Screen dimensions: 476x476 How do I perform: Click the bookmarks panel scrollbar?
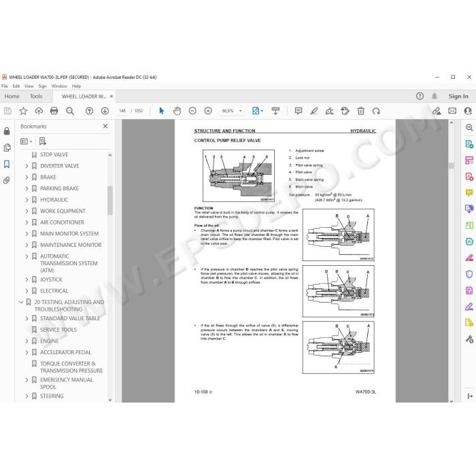pos(110,201)
